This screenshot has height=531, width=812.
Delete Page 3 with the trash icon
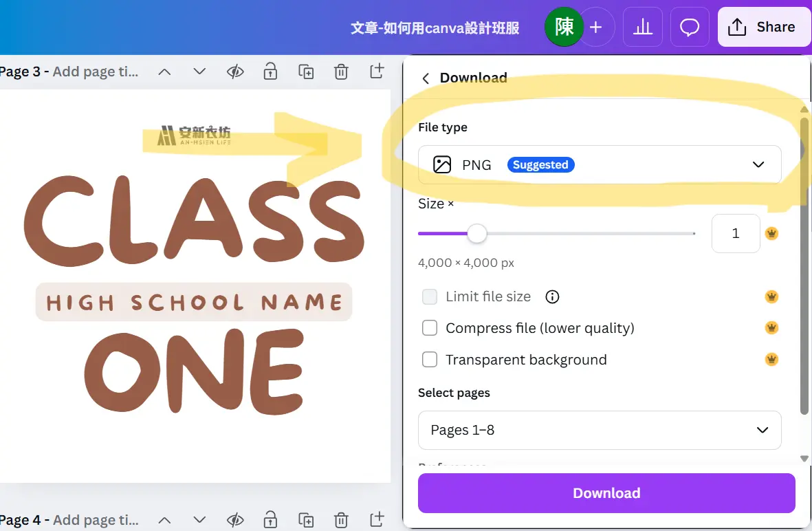[341, 72]
